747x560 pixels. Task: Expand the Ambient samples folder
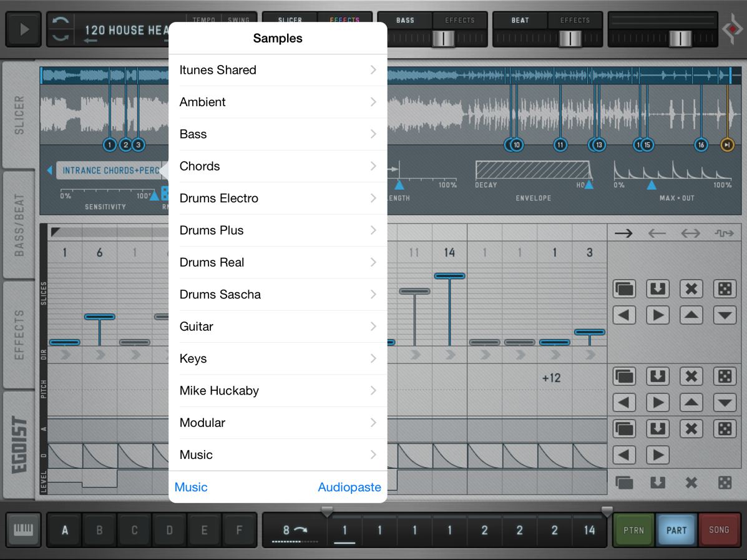point(278,102)
